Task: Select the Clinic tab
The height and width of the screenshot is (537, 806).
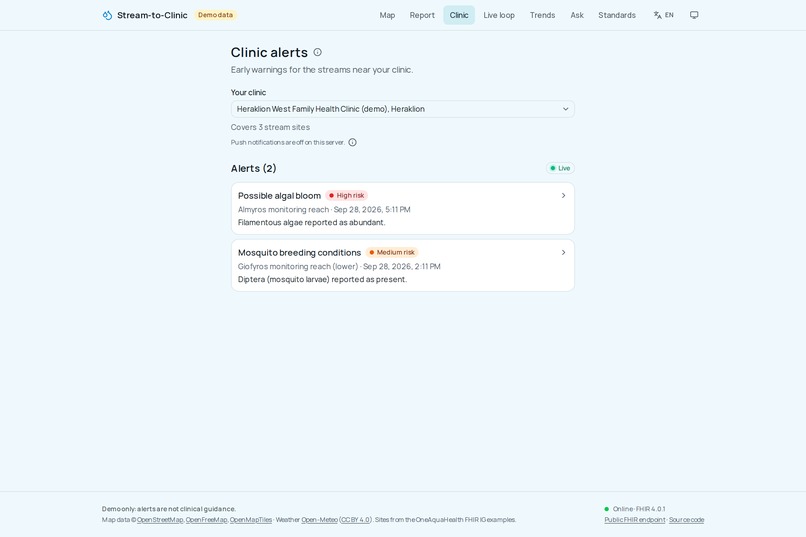Action: point(459,15)
